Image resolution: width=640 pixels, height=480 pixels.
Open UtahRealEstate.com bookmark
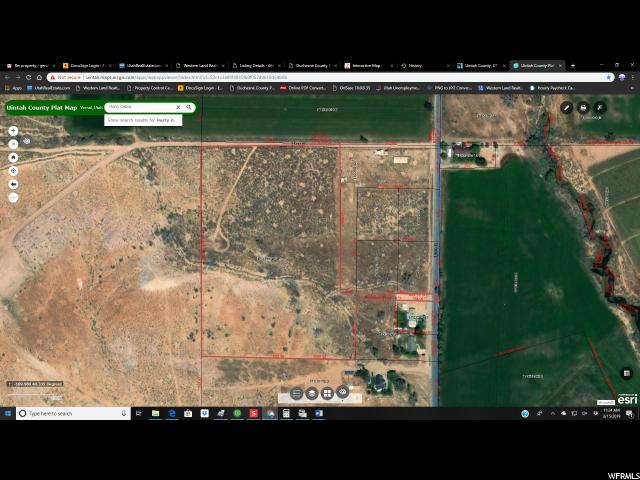(49, 88)
